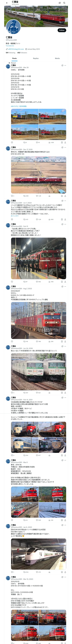This screenshot has height=644, width=72.
Task: Repost the pinned post with 6 reposts
Action: coord(25,143)
